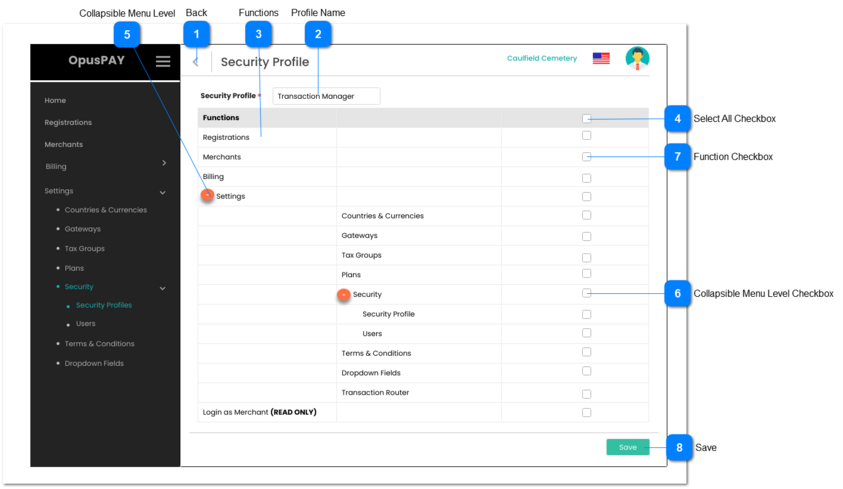
Task: Open the user avatar profile icon
Action: (x=636, y=59)
